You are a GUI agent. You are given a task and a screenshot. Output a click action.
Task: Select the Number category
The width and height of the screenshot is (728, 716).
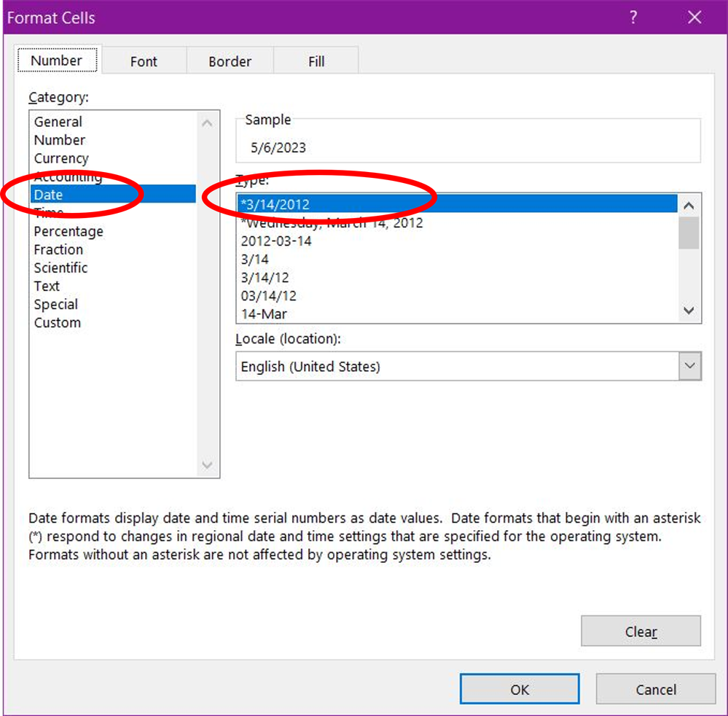(113, 140)
